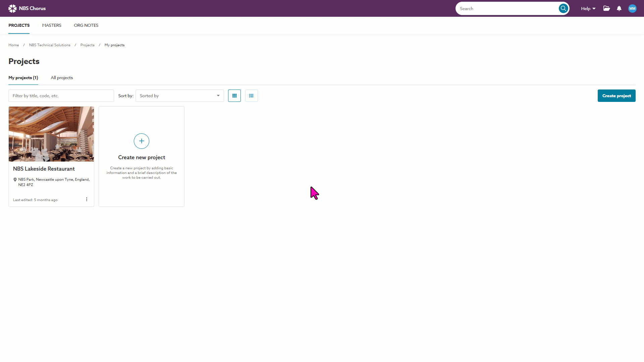Click the location pin icon on card
Viewport: 644px width, 362px height.
[x=15, y=180]
